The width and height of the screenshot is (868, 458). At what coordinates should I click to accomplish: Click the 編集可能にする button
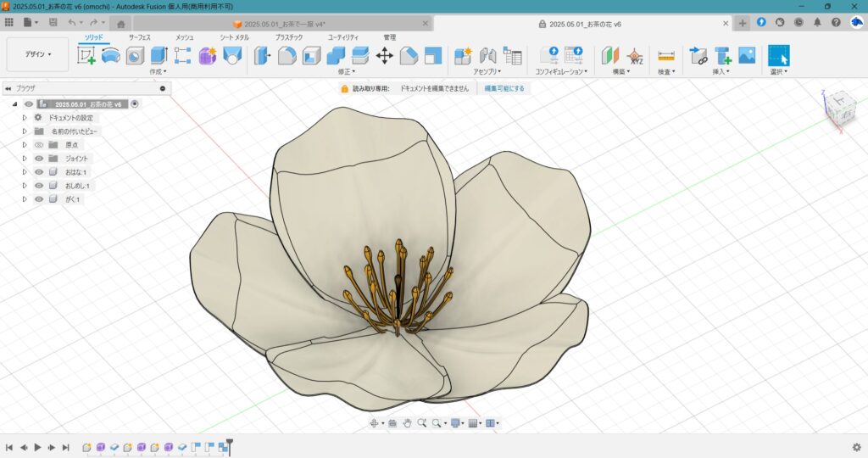click(x=504, y=88)
